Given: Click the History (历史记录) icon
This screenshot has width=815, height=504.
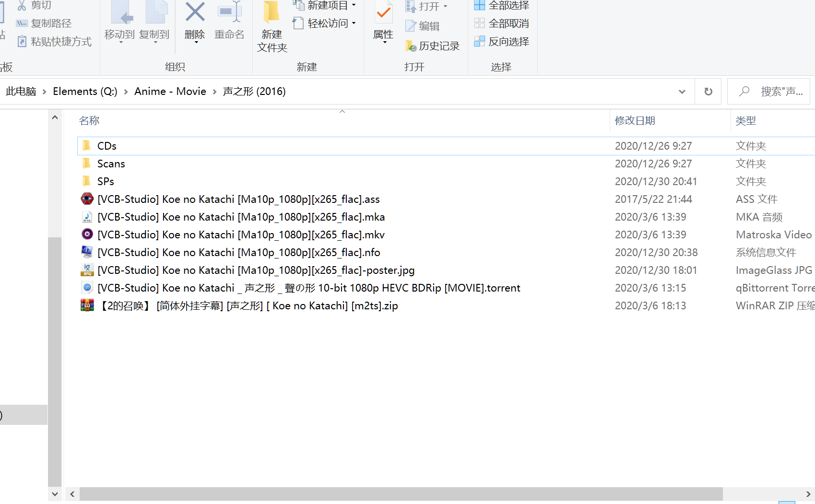Looking at the screenshot, I should 411,46.
